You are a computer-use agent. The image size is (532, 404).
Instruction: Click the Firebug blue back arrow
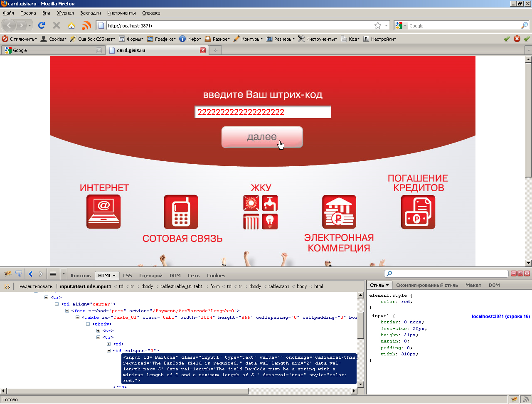point(31,274)
